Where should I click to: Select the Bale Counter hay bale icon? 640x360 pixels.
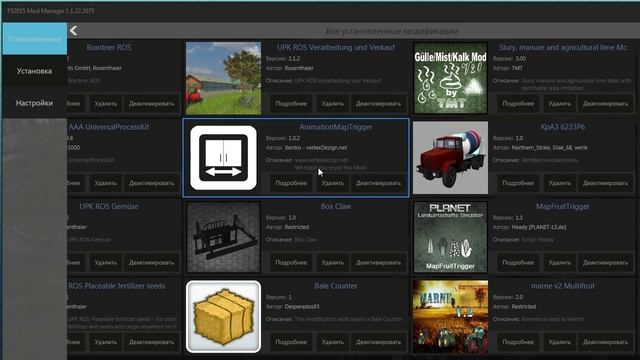coord(223,317)
